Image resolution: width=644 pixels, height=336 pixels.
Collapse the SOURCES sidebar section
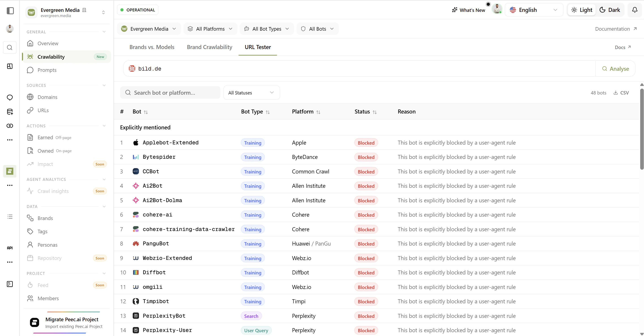pyautogui.click(x=104, y=85)
